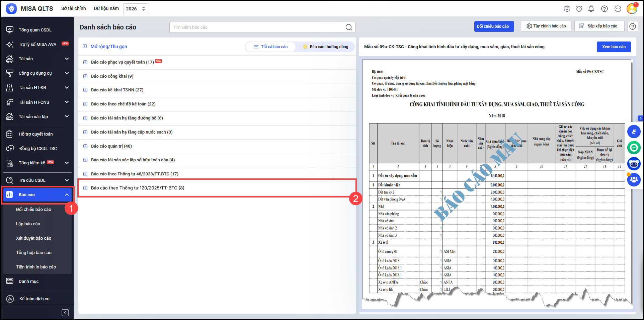Open the help question mark in top bar
The width and height of the screenshot is (644, 320).
[605, 9]
